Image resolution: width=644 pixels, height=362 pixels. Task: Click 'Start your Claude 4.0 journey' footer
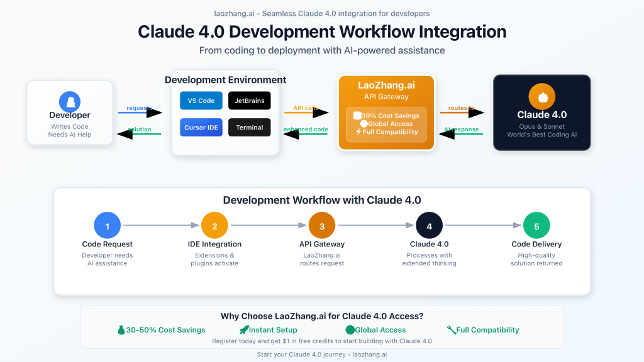[x=322, y=354]
